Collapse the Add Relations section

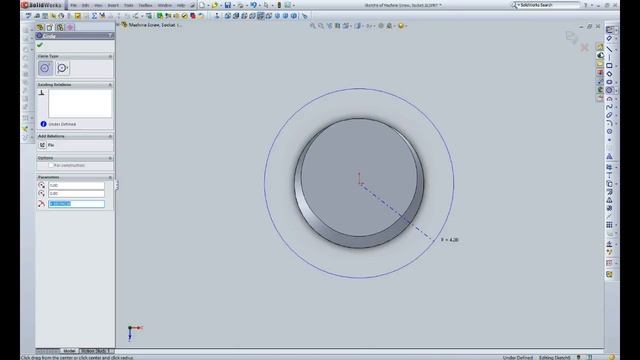click(x=110, y=136)
